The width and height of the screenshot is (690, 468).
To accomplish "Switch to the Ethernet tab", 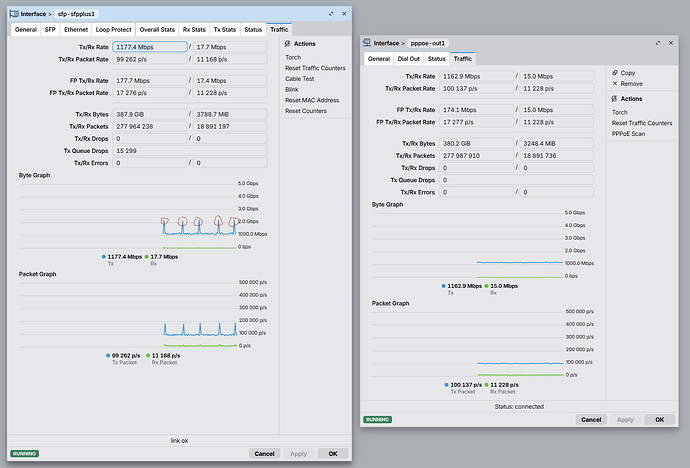I will pyautogui.click(x=78, y=30).
